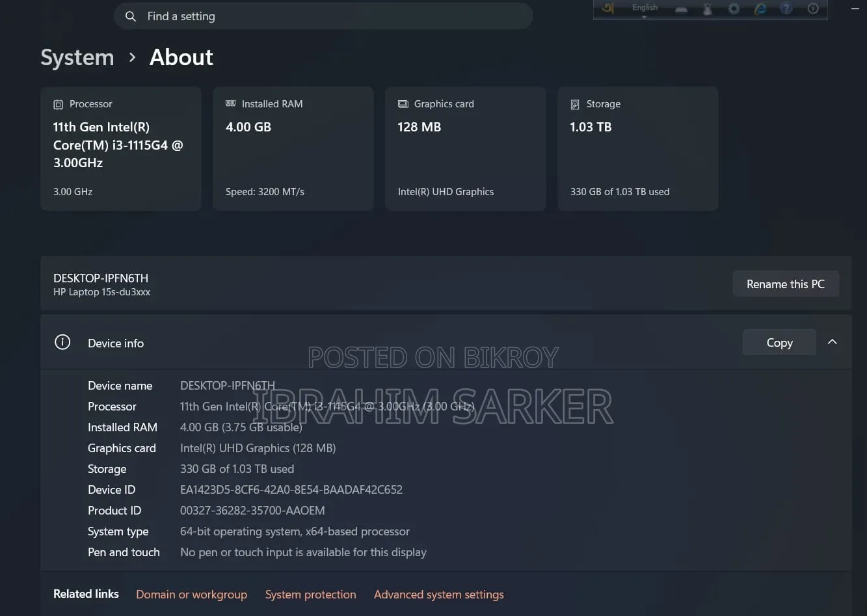This screenshot has width=867, height=616.
Task: Open Advanced system settings link
Action: tap(439, 595)
